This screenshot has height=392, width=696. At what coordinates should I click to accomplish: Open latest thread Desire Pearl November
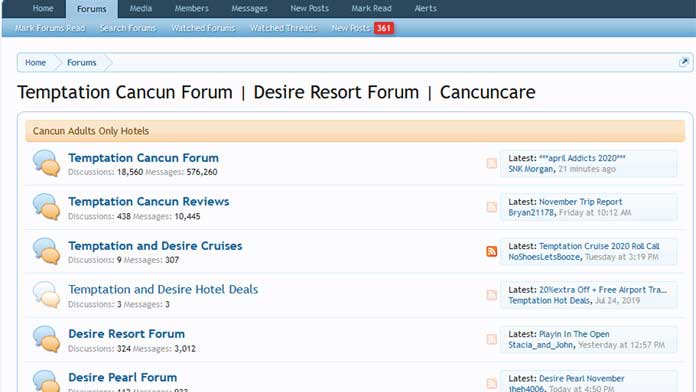pos(581,379)
